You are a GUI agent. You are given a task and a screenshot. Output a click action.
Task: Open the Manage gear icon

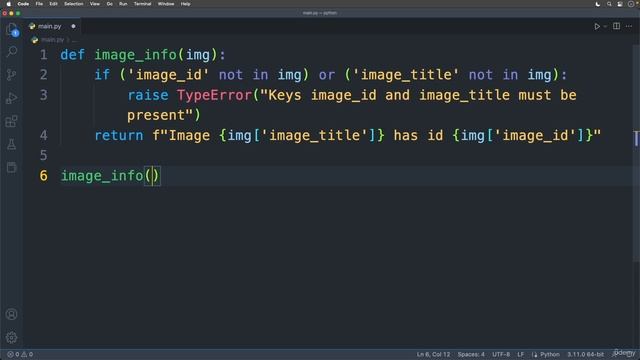pos(11,338)
